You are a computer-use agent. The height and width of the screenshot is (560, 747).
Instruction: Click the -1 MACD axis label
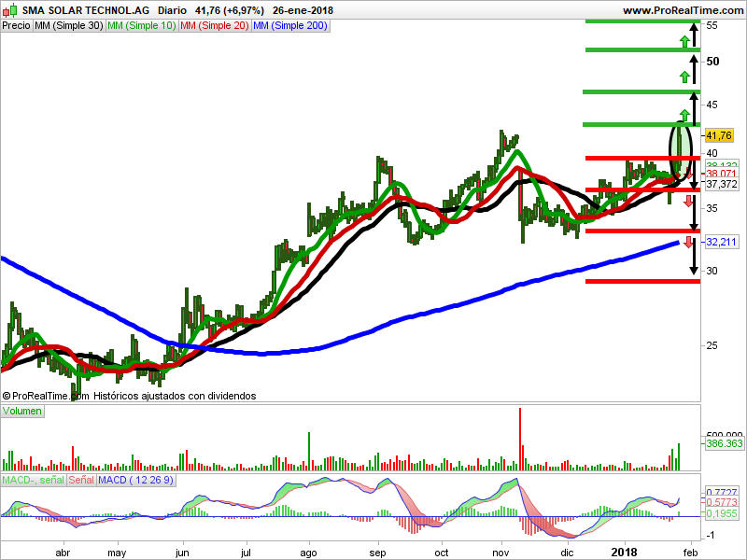point(711,535)
